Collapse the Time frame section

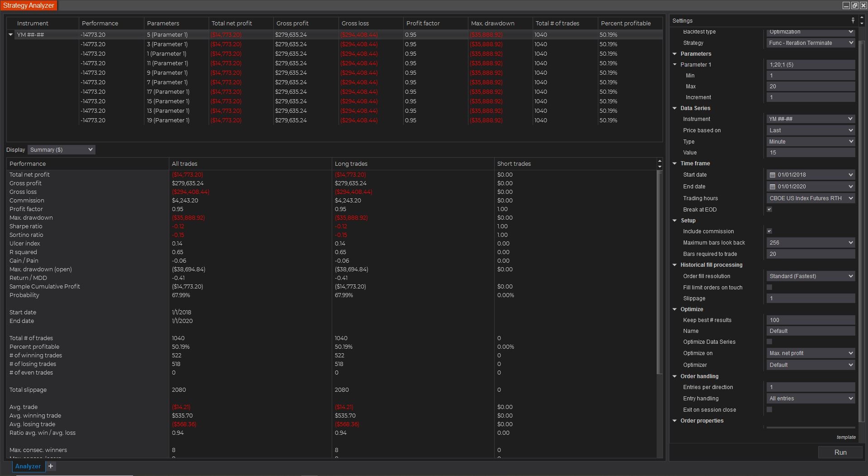point(675,163)
